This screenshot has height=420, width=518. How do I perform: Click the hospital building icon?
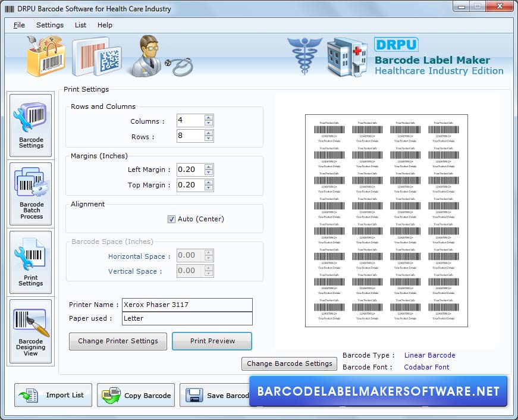click(x=347, y=57)
